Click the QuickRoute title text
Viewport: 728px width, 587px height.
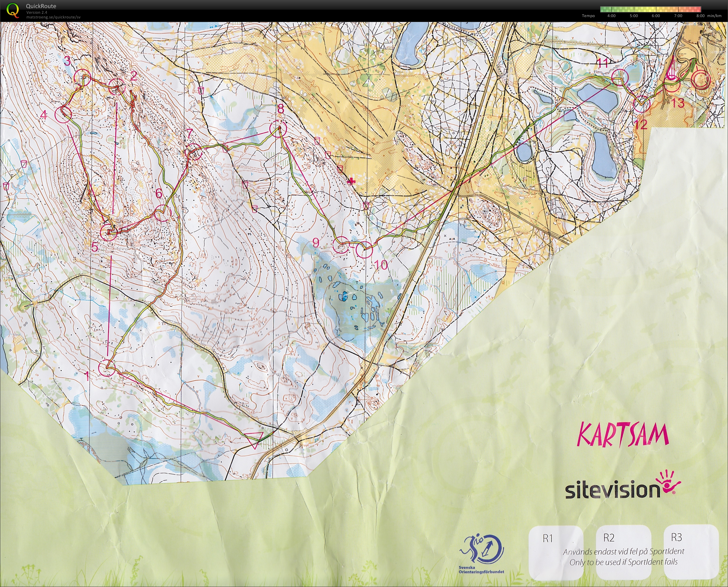[41, 6]
